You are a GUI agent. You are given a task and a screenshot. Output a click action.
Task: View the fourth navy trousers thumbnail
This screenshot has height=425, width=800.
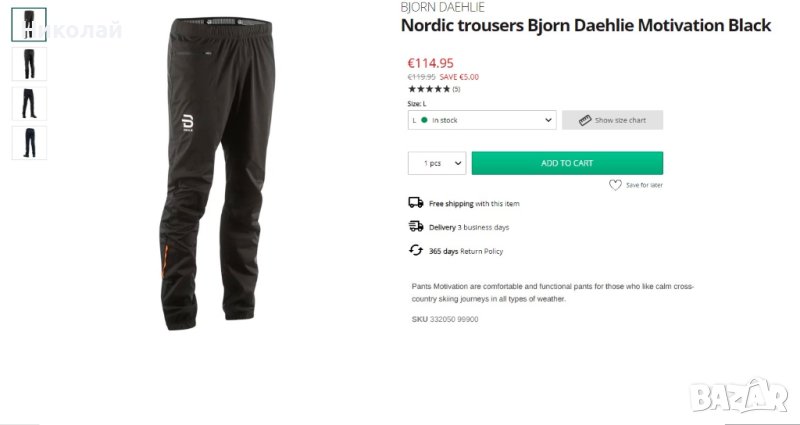coord(29,143)
